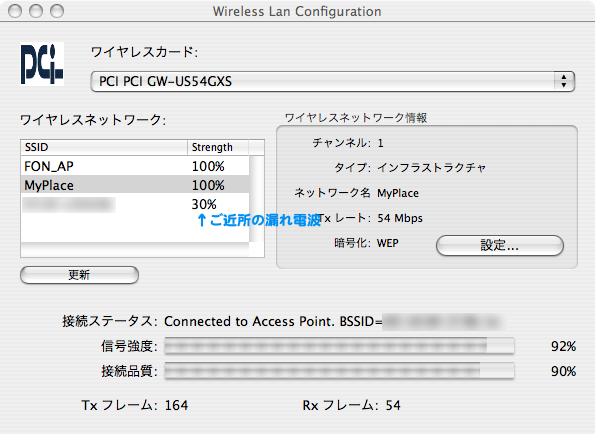Select the blurred 30% network row
Viewport: 595px width, 434px height.
135,204
